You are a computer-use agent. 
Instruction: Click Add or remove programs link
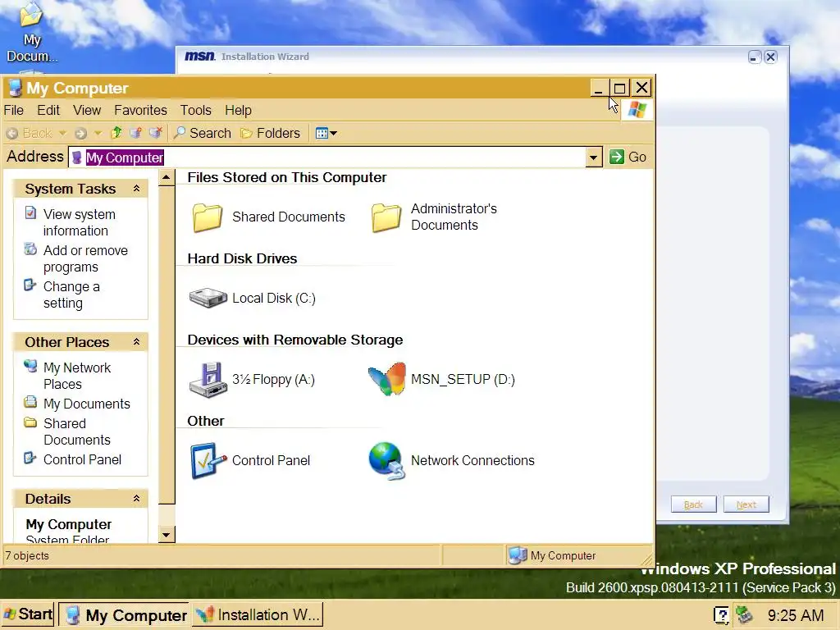coord(85,258)
